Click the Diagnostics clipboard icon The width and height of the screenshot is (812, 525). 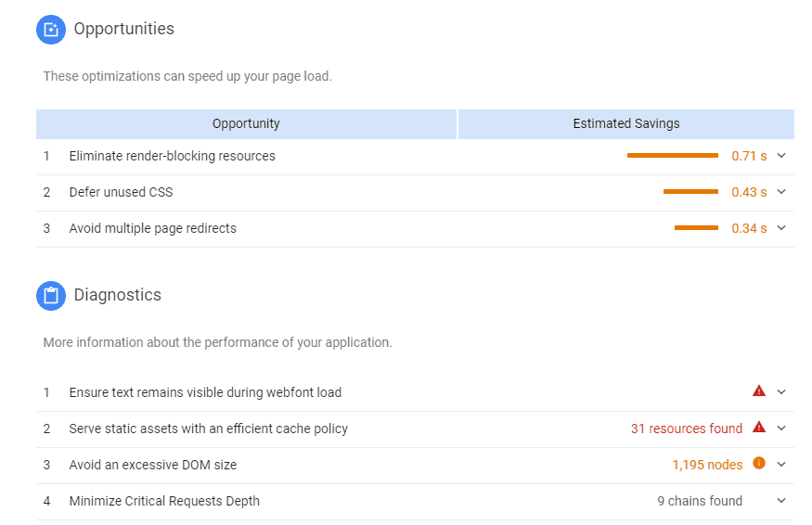(50, 296)
